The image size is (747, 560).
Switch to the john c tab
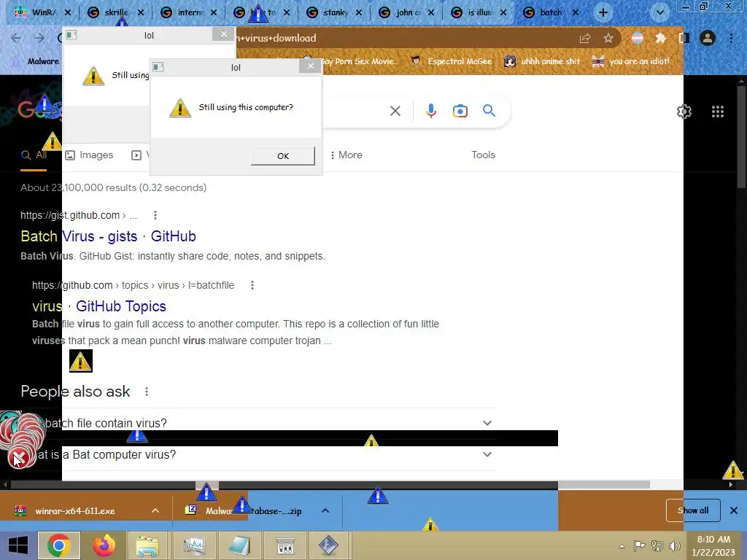click(407, 12)
